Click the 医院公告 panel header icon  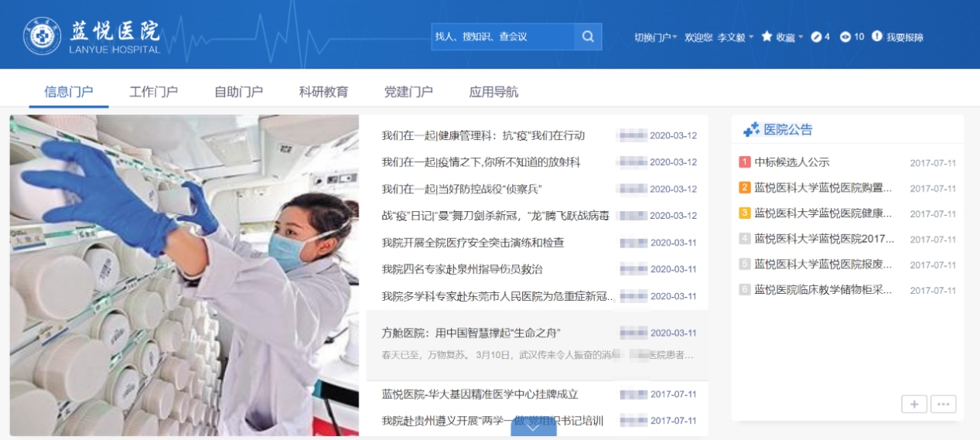coord(751,130)
